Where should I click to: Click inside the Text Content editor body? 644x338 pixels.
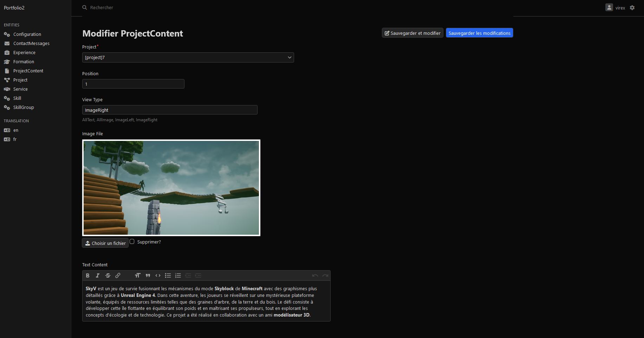[206, 301]
